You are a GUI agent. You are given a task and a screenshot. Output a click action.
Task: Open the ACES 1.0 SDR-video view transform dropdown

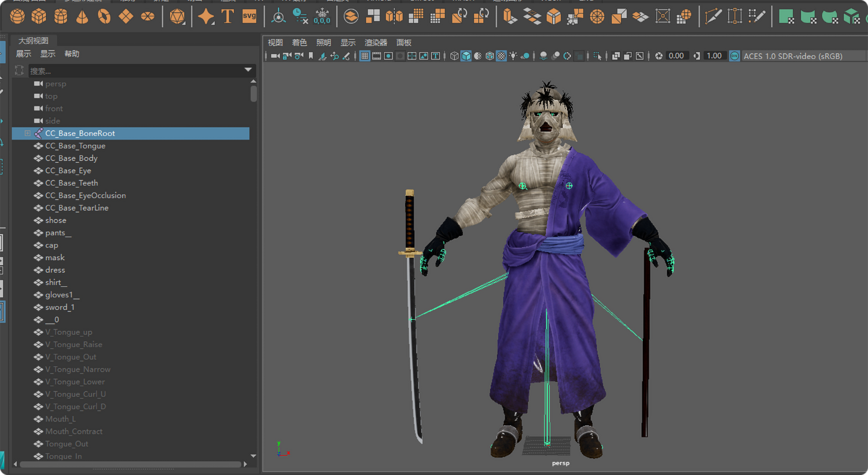803,56
